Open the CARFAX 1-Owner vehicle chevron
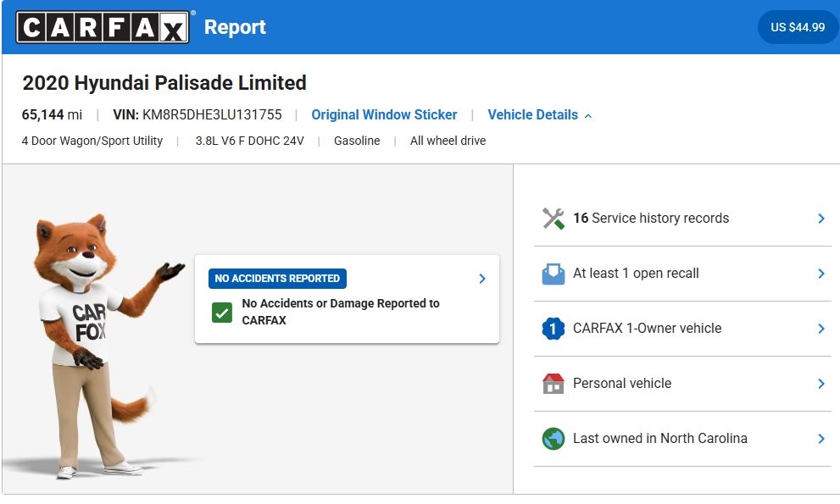The width and height of the screenshot is (840, 504). click(821, 329)
